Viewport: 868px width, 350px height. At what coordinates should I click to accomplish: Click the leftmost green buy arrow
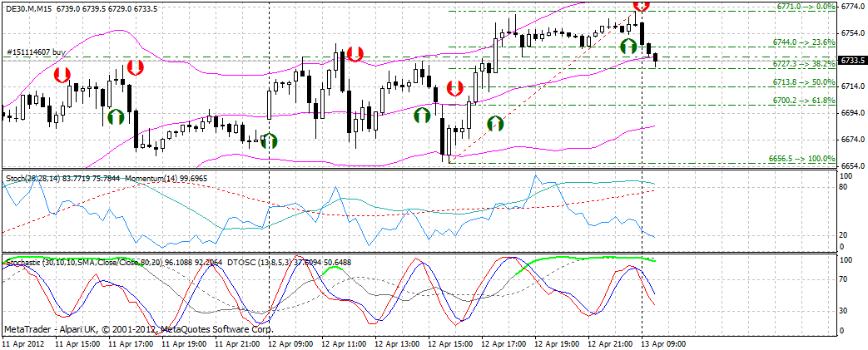pyautogui.click(x=116, y=116)
